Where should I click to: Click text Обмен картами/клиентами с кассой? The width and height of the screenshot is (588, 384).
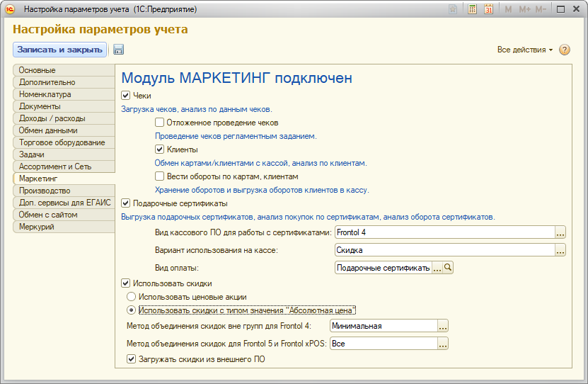(x=261, y=163)
